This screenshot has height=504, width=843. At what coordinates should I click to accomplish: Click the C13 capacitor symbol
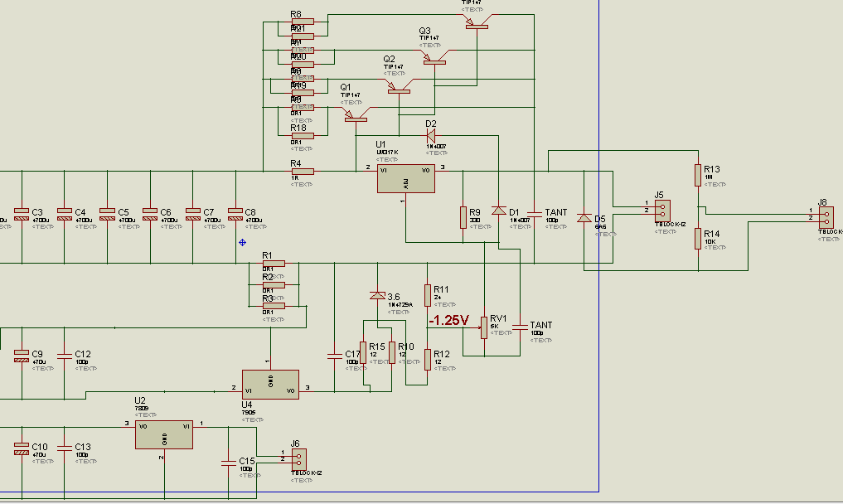(65, 448)
